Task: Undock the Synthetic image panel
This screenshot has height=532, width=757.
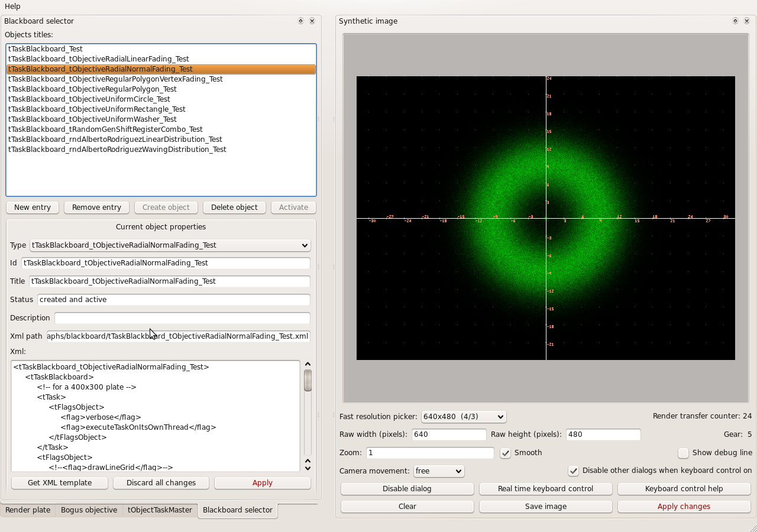Action: coord(735,21)
